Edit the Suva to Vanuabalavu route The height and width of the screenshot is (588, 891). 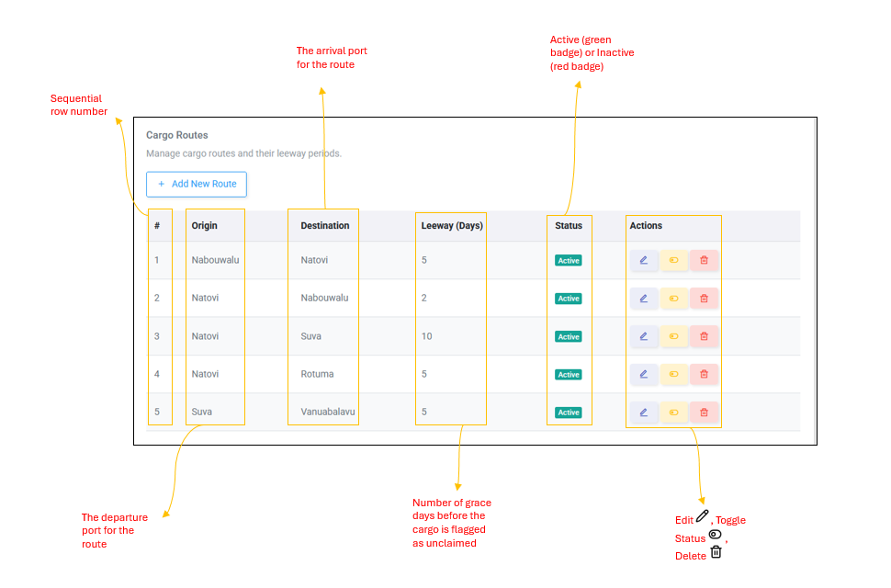pos(644,413)
